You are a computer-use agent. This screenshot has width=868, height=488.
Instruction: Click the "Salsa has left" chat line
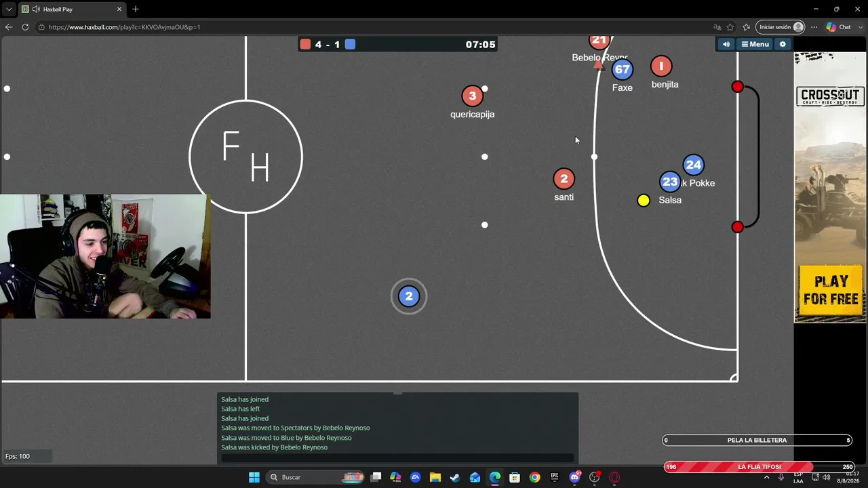click(x=240, y=409)
